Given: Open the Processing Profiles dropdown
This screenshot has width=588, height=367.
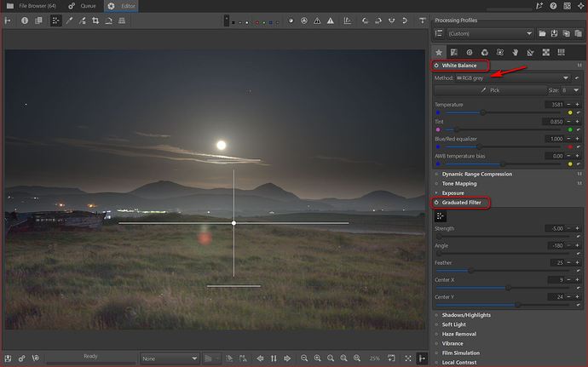Looking at the screenshot, I should coord(490,33).
